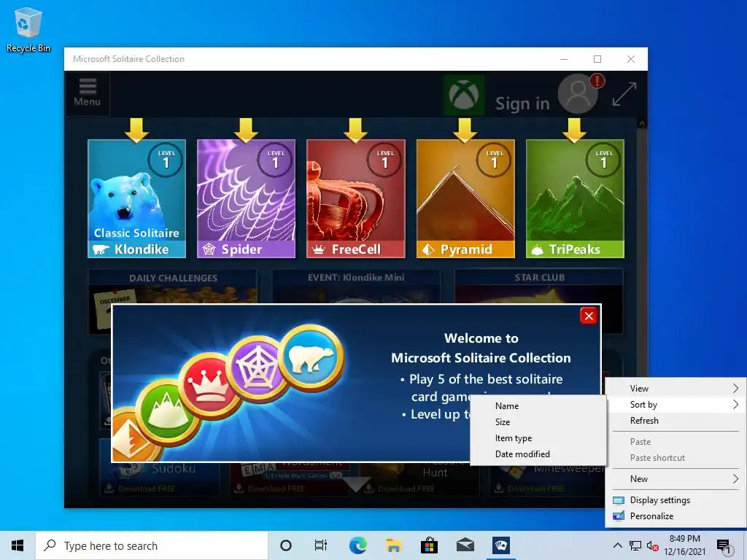The height and width of the screenshot is (560, 747).
Task: Click the Sort by chevron arrow
Action: coord(735,405)
